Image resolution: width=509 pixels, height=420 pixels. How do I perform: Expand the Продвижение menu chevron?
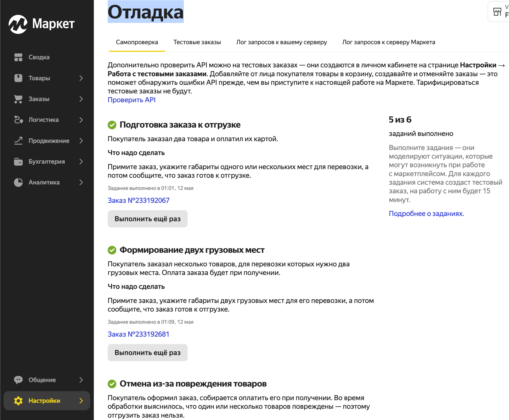[x=81, y=140]
